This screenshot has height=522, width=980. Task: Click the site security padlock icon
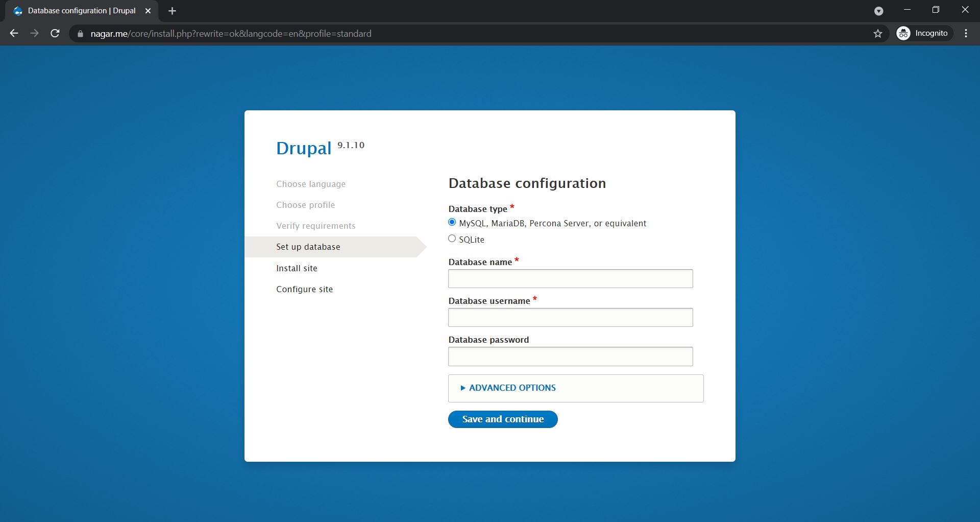point(80,34)
